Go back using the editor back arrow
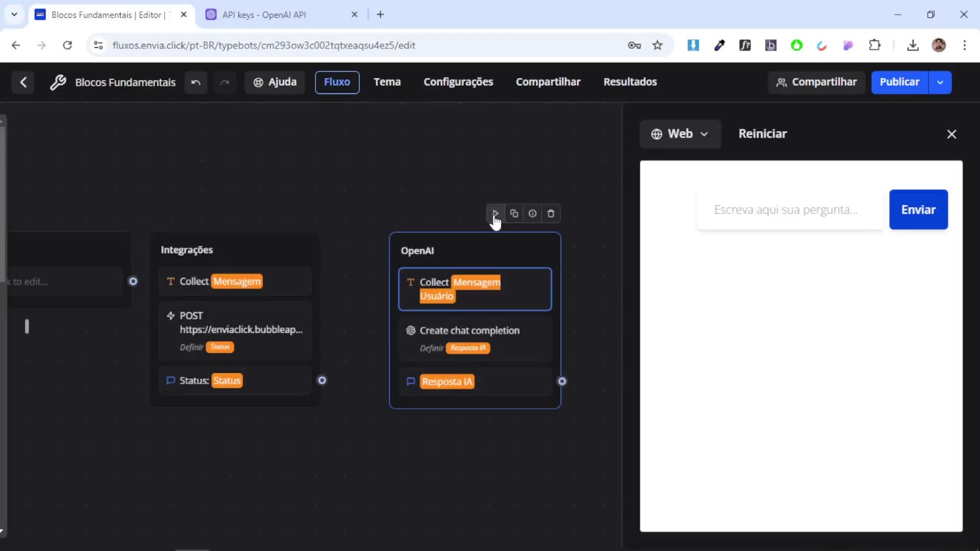980x551 pixels. point(23,82)
